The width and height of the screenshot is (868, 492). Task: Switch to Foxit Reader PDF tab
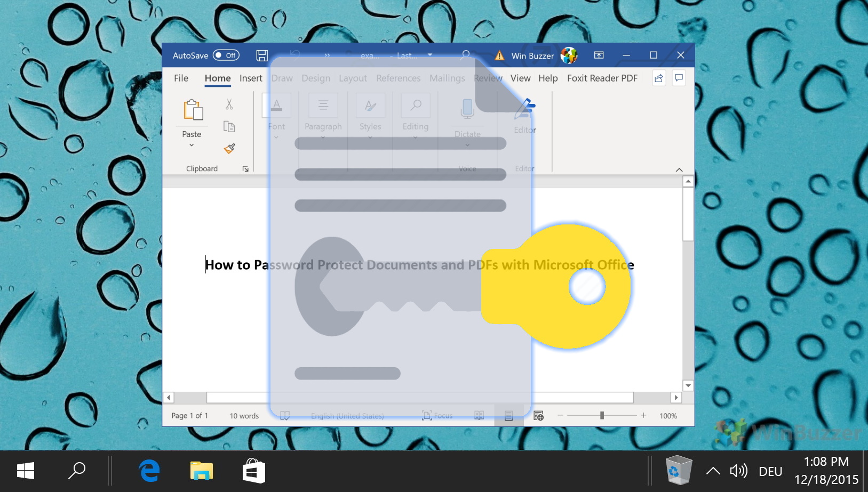602,78
